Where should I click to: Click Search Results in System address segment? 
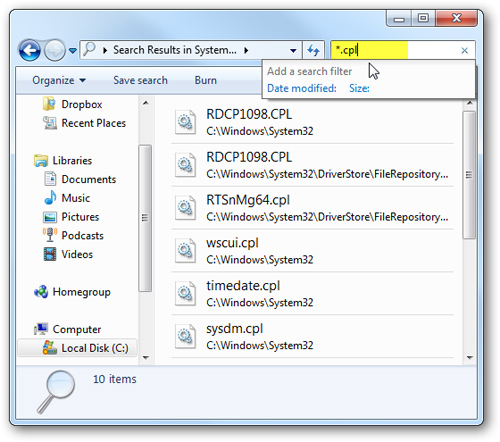pyautogui.click(x=175, y=50)
